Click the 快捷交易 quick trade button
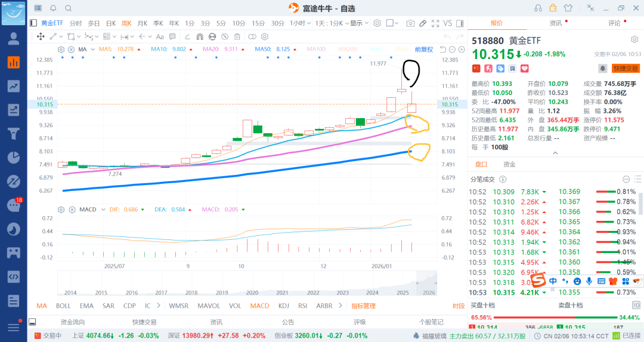The width and height of the screenshot is (644, 342). click(x=626, y=68)
